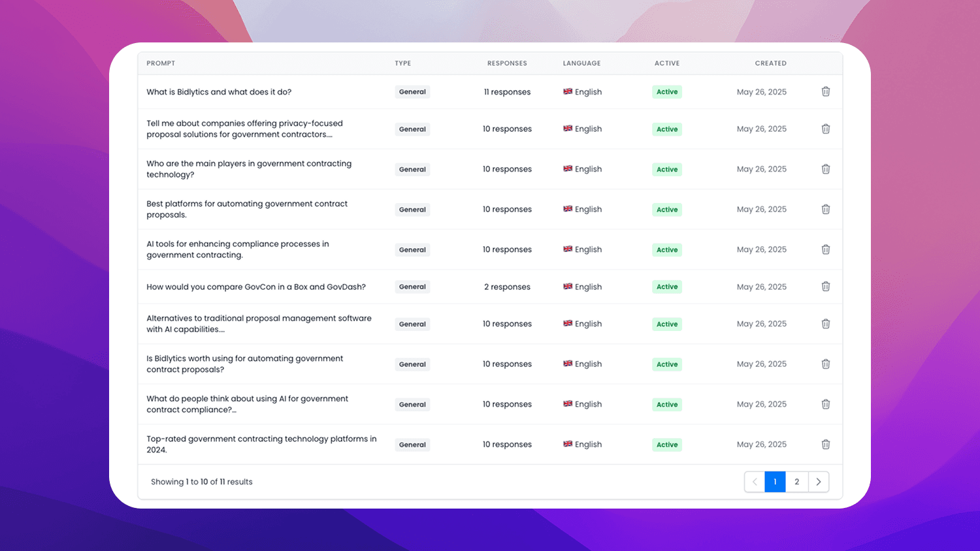Image resolution: width=980 pixels, height=551 pixels.
Task: Select page 1 in pagination
Action: (x=775, y=481)
